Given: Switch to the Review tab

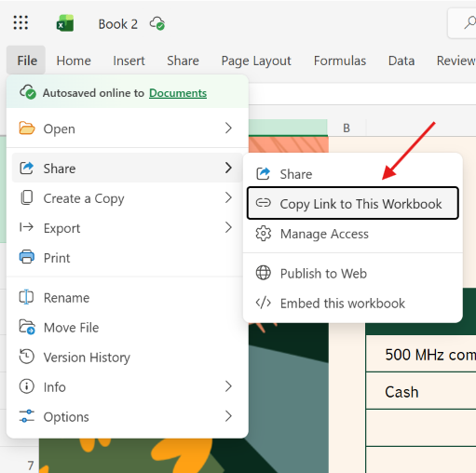Looking at the screenshot, I should coord(456,61).
